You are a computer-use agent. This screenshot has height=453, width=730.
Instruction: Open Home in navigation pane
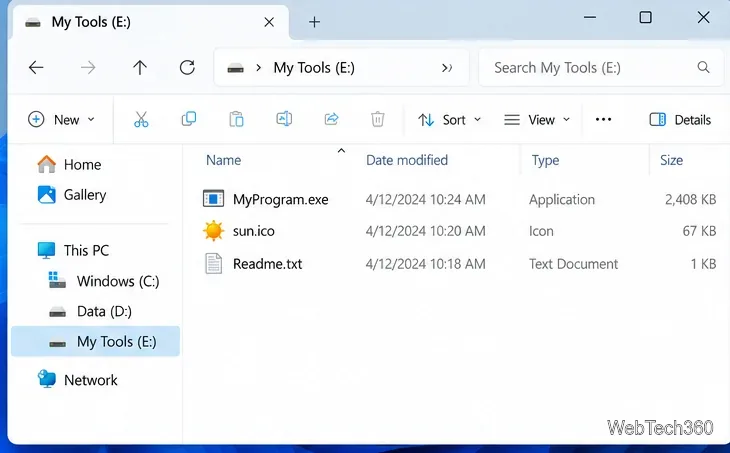click(82, 164)
